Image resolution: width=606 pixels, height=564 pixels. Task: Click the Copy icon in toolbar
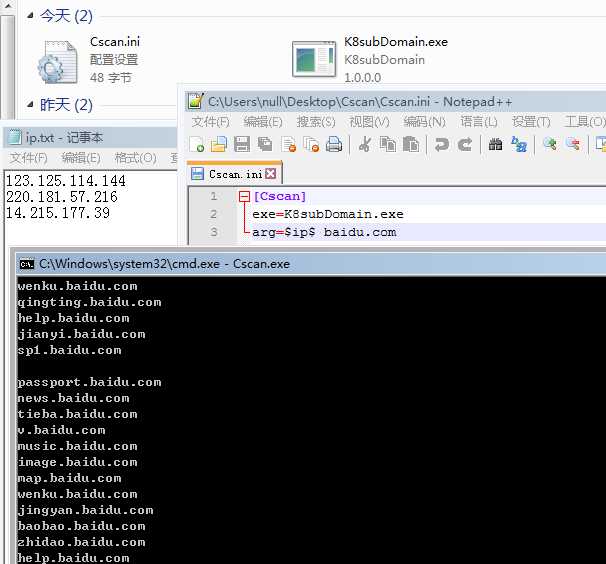tap(388, 144)
